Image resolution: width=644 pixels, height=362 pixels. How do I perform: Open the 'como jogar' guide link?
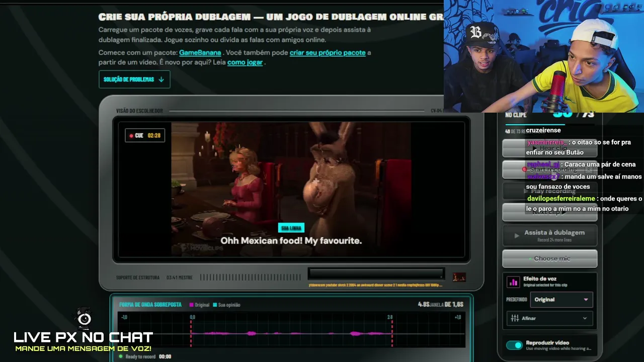pos(245,62)
